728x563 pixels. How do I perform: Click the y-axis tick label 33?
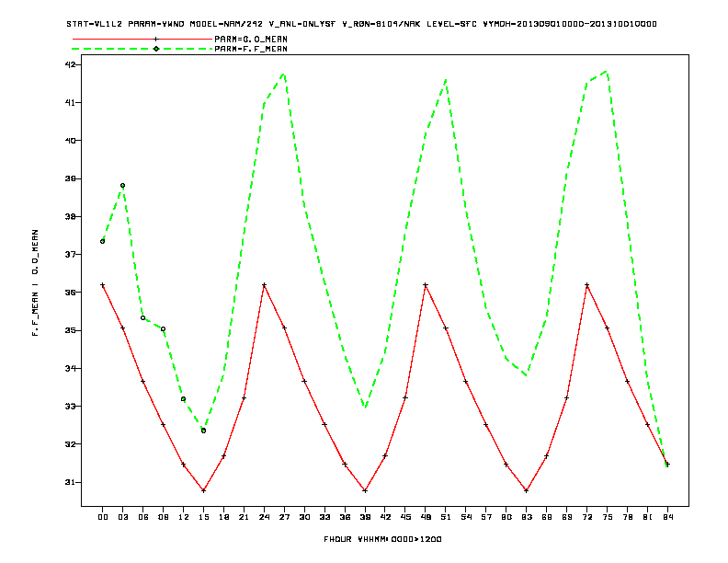coord(70,406)
